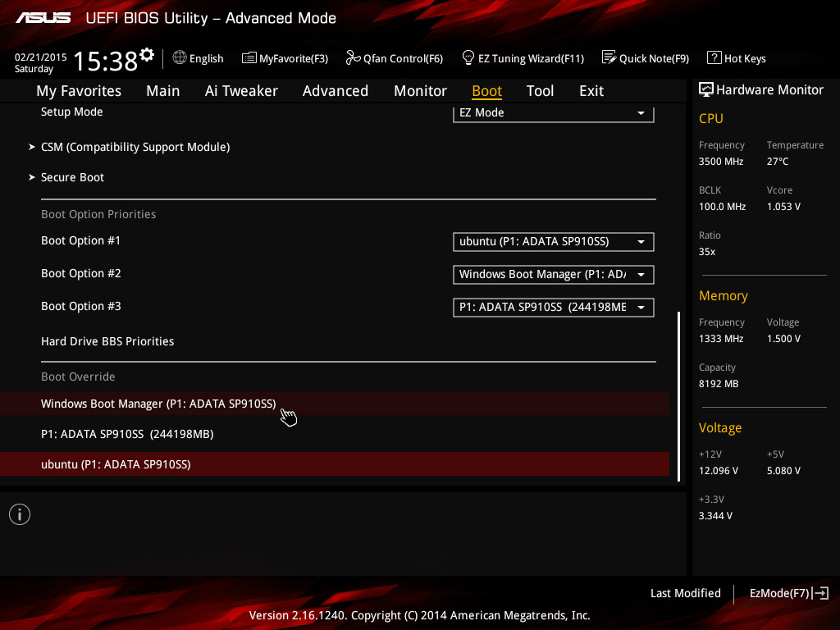The width and height of the screenshot is (840, 630).
Task: Click the info circle icon
Action: pos(20,514)
